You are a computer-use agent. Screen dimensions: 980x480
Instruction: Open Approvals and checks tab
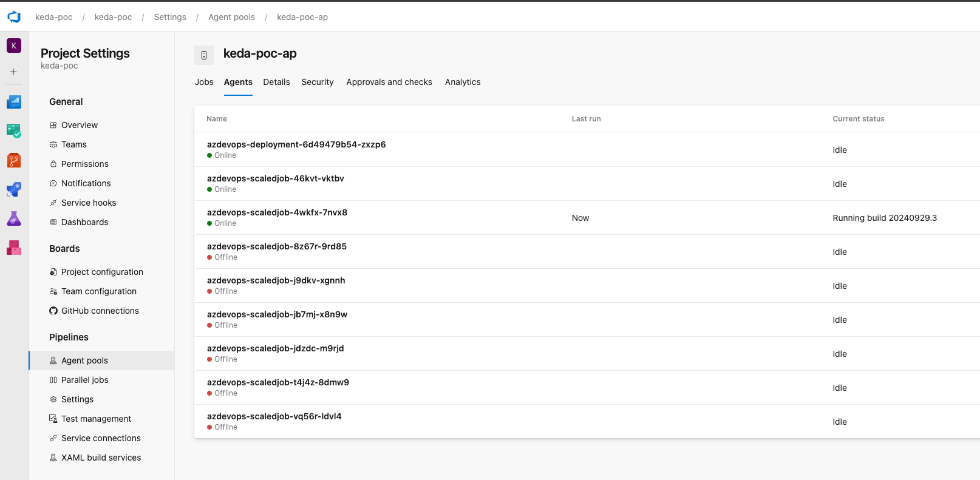click(x=389, y=82)
